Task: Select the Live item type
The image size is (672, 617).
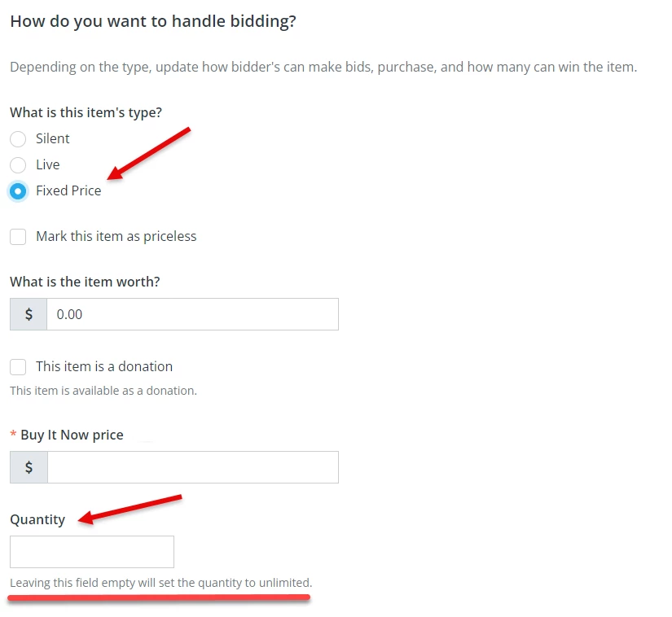Action: 18,165
